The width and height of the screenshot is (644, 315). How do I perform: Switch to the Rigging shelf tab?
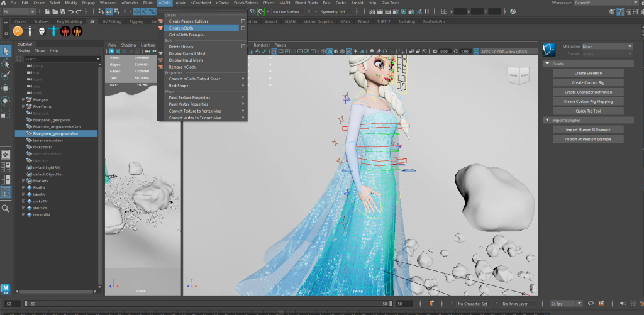(x=136, y=21)
